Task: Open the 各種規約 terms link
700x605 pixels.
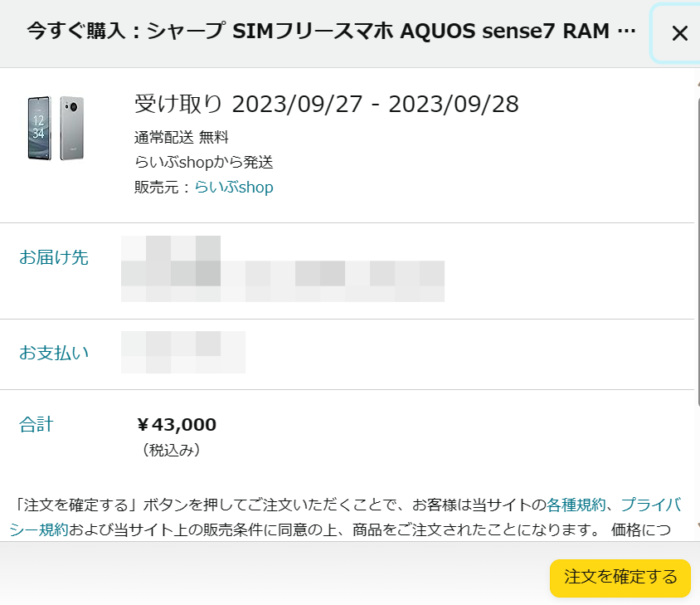Action: coord(576,505)
